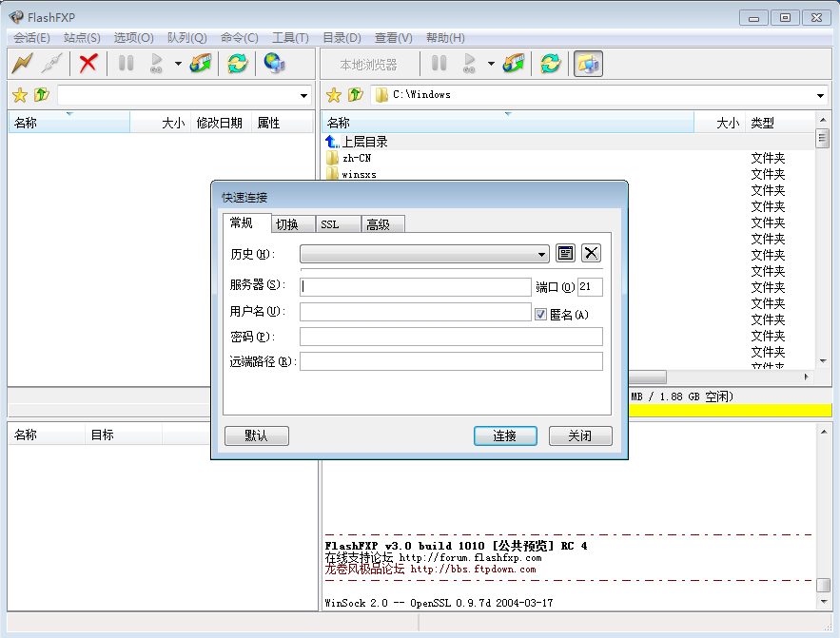The height and width of the screenshot is (638, 840).
Task: Click the pause icon in the left pane toolbar
Action: [126, 64]
